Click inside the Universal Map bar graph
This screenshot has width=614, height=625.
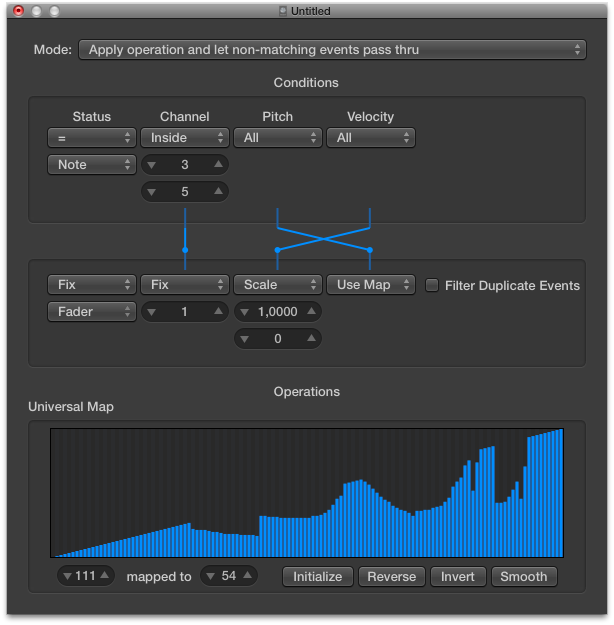[307, 493]
